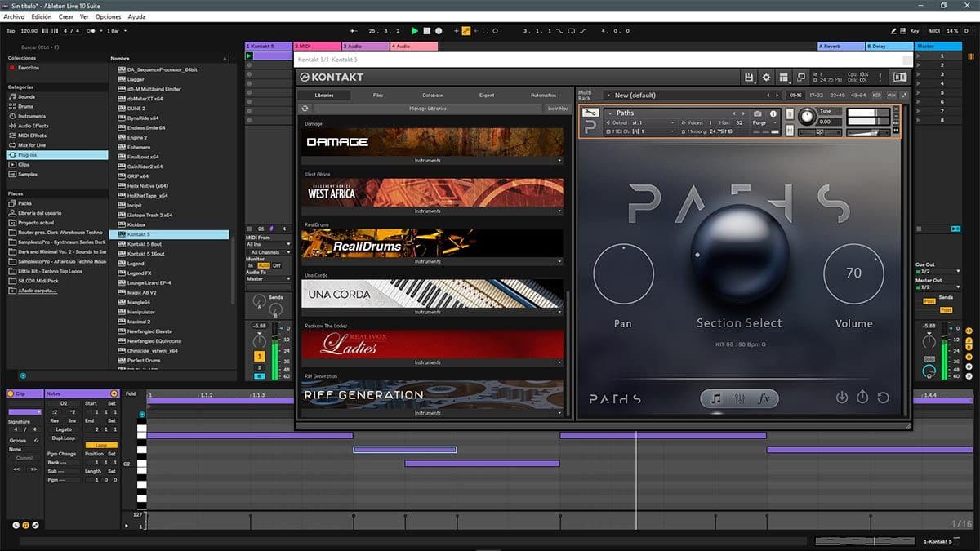Arm the round Record button in transport
The height and width of the screenshot is (551, 980).
[439, 31]
